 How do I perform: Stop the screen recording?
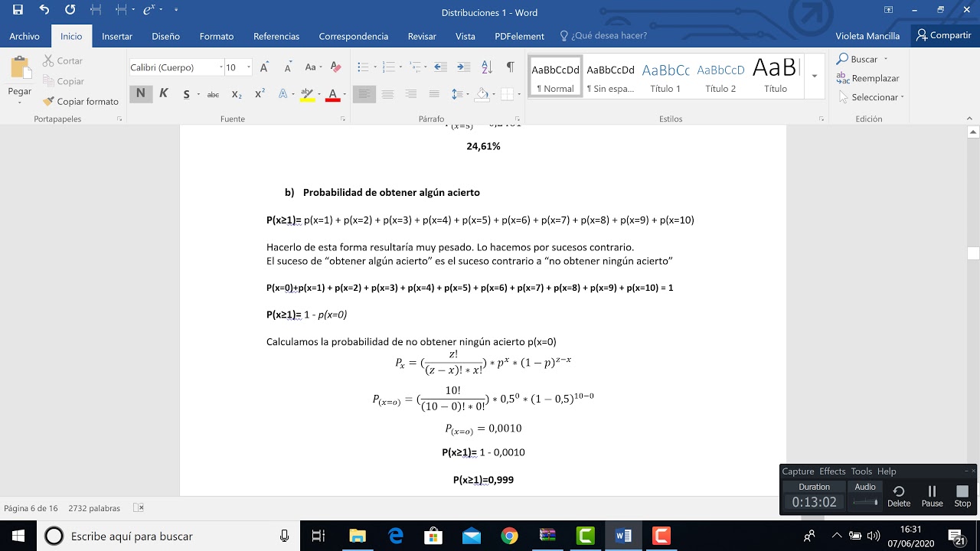(x=962, y=496)
